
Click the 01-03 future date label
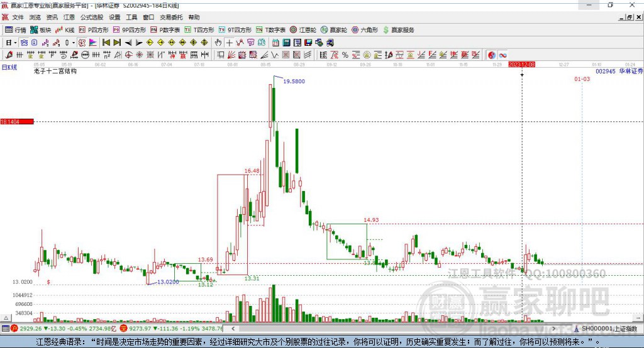pyautogui.click(x=582, y=79)
